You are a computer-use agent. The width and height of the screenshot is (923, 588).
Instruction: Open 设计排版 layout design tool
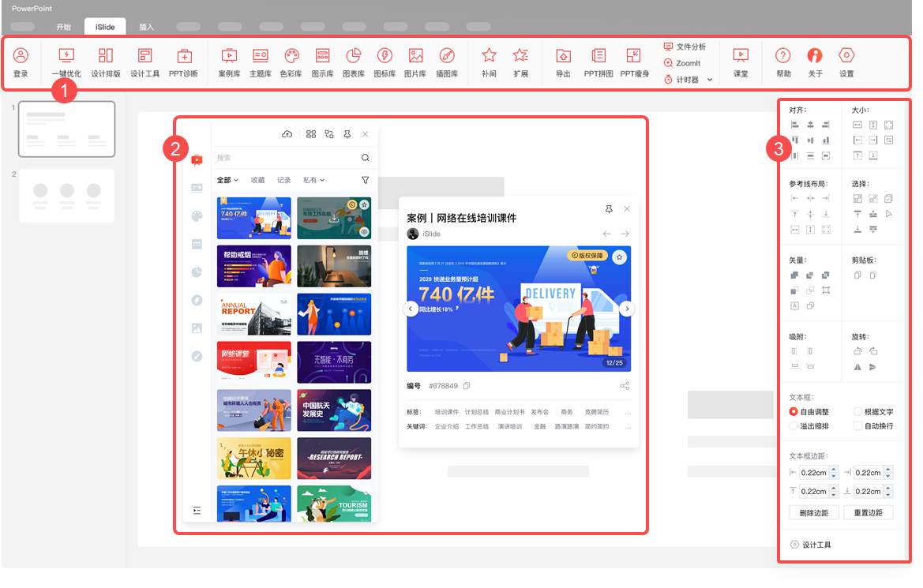tap(106, 62)
